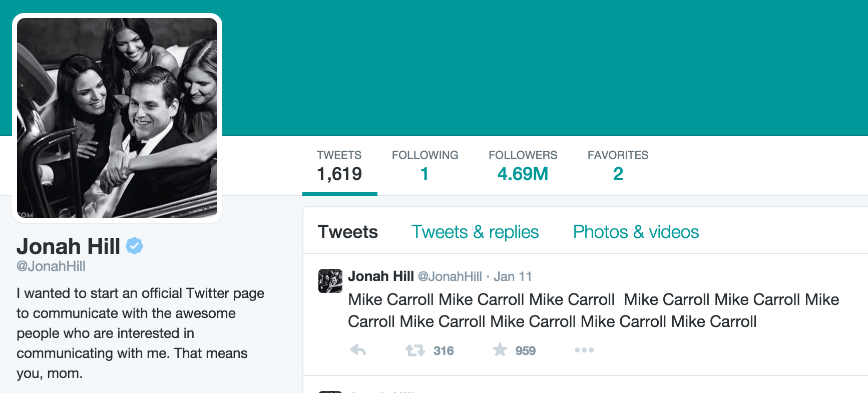
Task: Select the Tweets timeline tab
Action: click(x=348, y=232)
